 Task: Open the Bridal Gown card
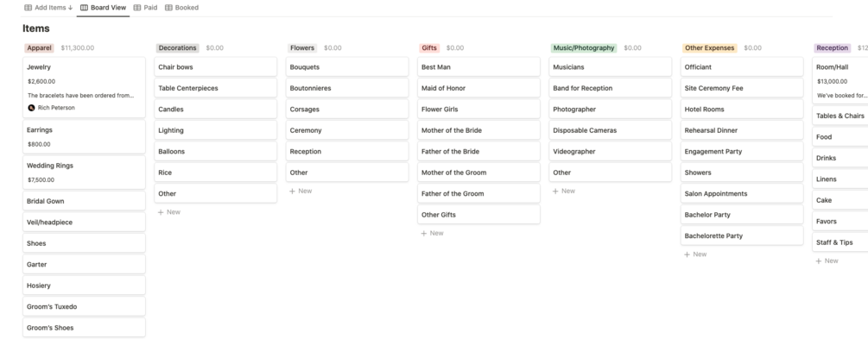pyautogui.click(x=84, y=201)
